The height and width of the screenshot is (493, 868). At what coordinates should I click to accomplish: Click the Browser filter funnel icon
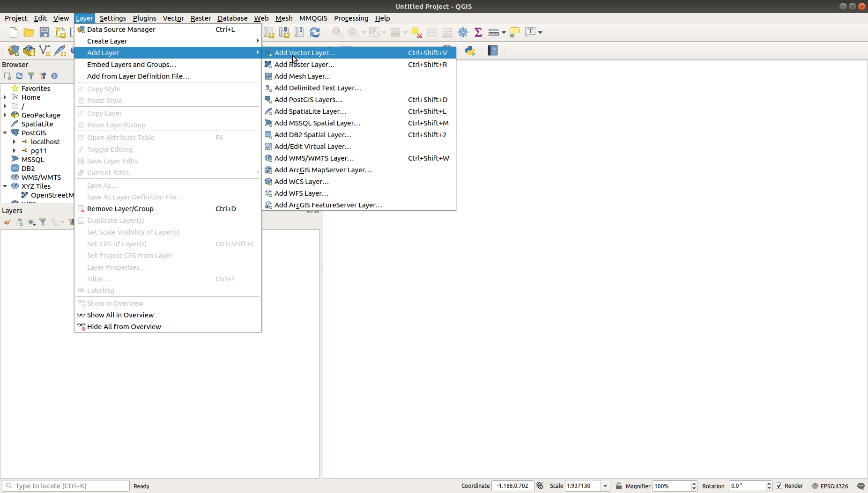tap(31, 76)
